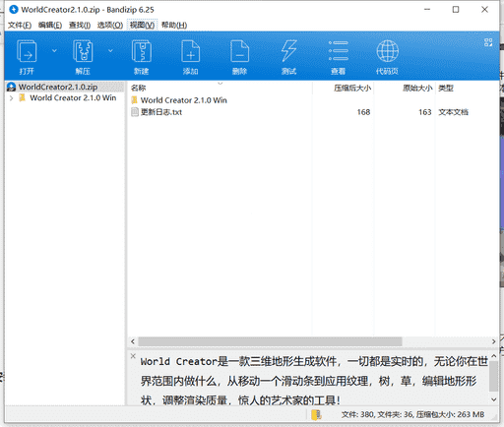Select the 更新日志.txt file
The height and width of the screenshot is (427, 504).
pyautogui.click(x=161, y=112)
